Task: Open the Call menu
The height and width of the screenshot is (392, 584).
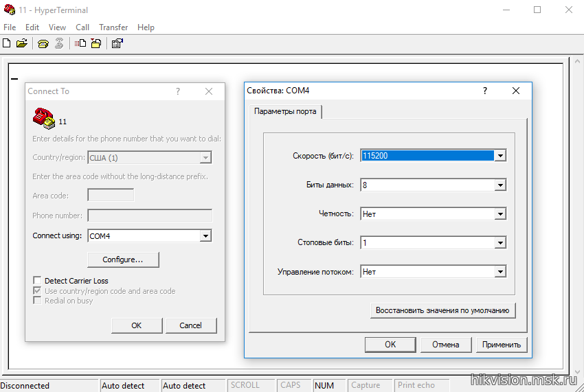Action: pos(82,27)
